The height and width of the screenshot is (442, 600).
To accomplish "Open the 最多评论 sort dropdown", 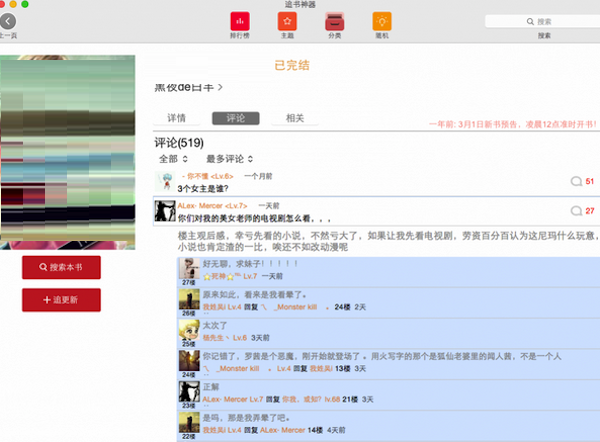I will pyautogui.click(x=230, y=159).
